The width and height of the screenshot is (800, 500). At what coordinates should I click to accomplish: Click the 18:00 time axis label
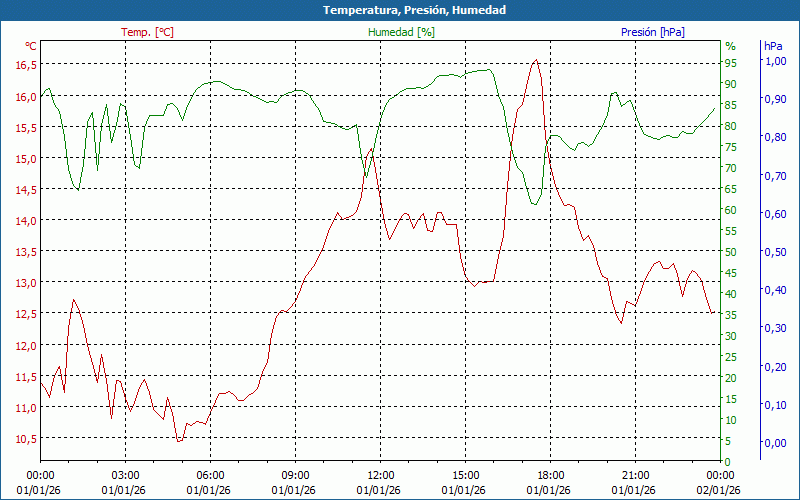551,476
